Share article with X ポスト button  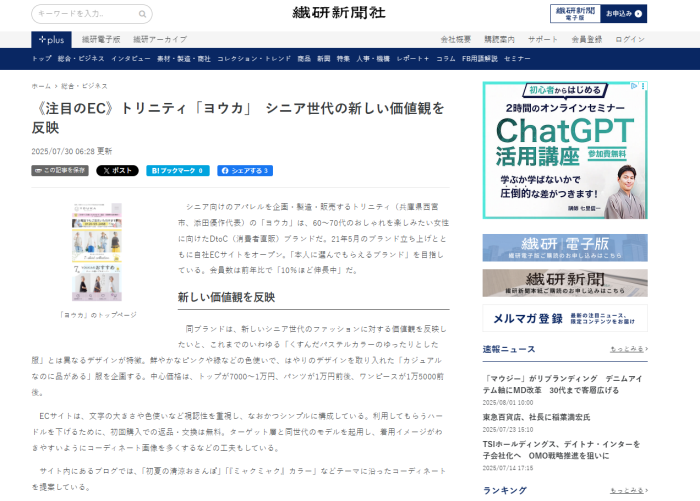(x=117, y=171)
